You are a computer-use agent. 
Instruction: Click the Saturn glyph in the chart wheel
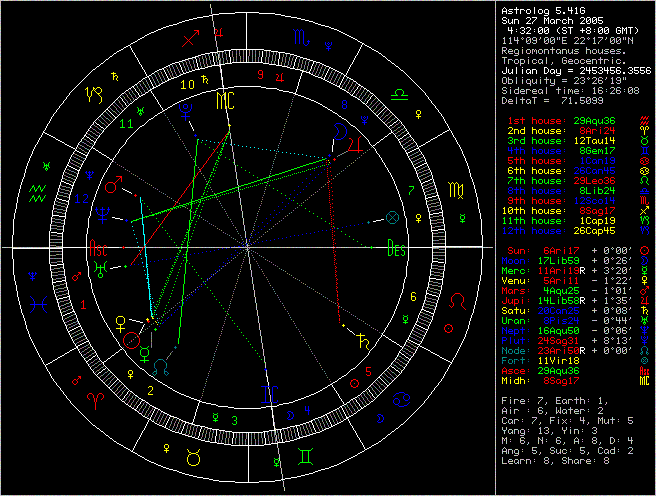(x=362, y=340)
